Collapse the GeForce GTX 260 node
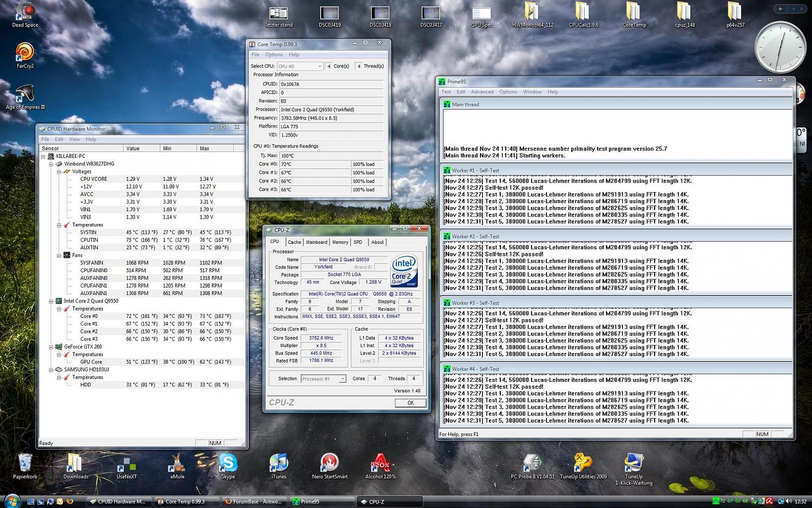812x508 pixels. 51,347
